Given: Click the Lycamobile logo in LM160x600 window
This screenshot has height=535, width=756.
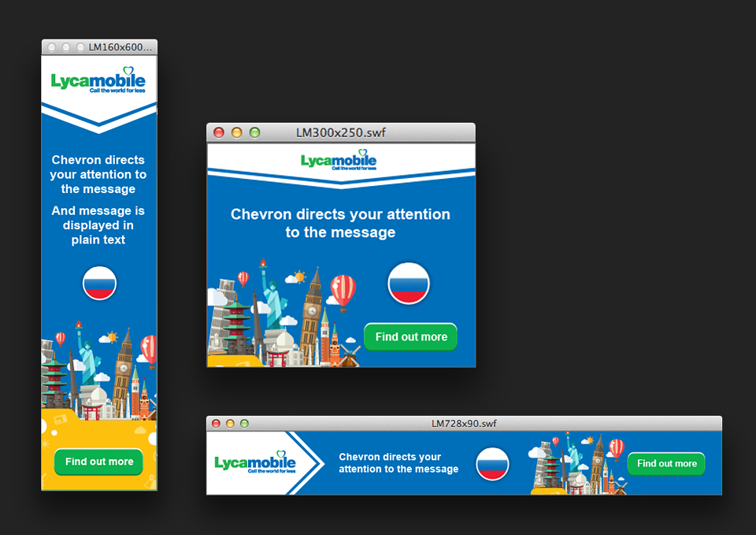Looking at the screenshot, I should [x=98, y=80].
